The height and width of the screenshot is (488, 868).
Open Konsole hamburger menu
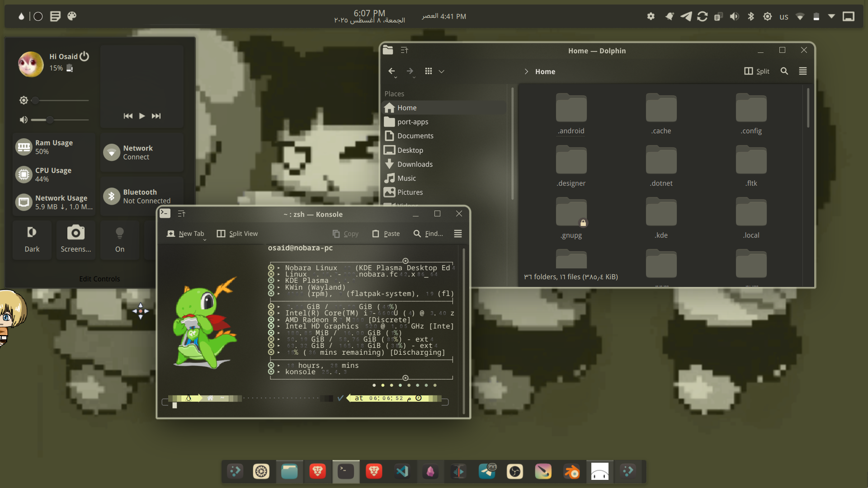[x=458, y=234]
